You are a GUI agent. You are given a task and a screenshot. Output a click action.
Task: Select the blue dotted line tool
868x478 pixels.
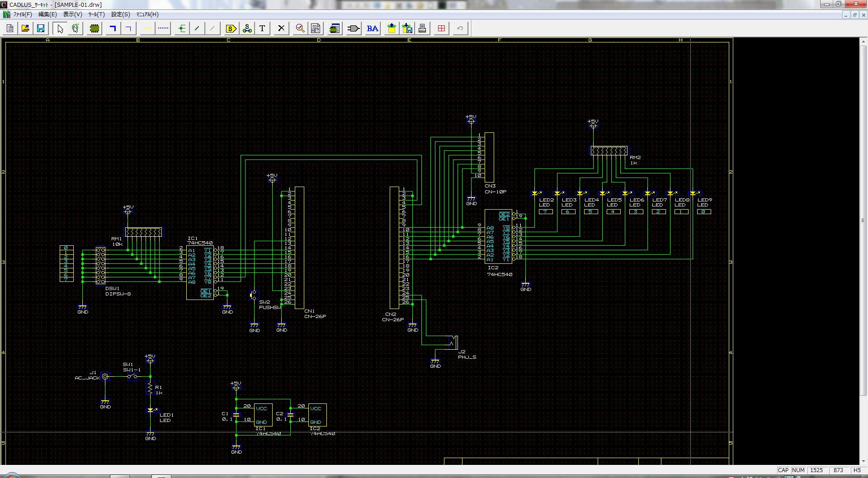163,28
